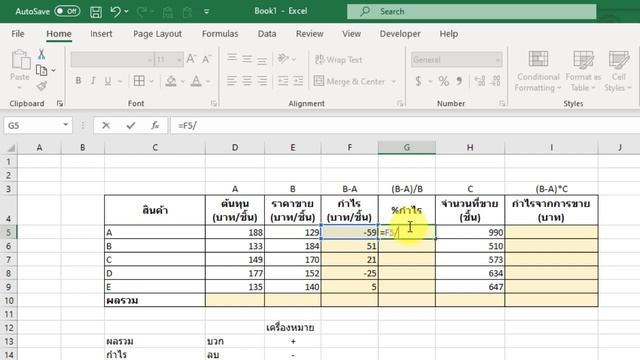Switch to the Data tab

(267, 34)
